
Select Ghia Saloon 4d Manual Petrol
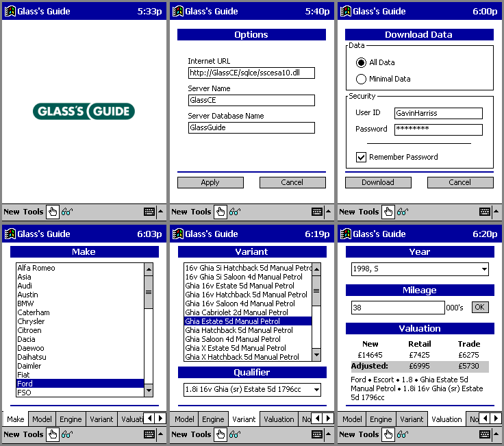point(248,339)
